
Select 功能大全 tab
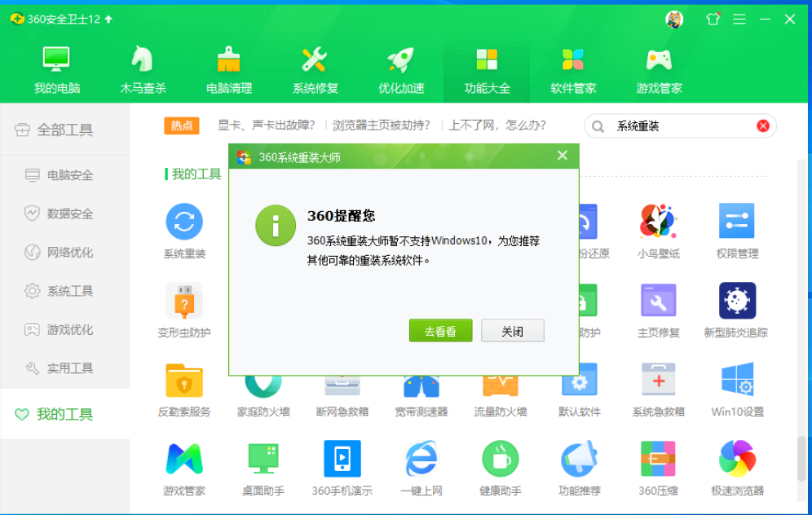pos(487,70)
